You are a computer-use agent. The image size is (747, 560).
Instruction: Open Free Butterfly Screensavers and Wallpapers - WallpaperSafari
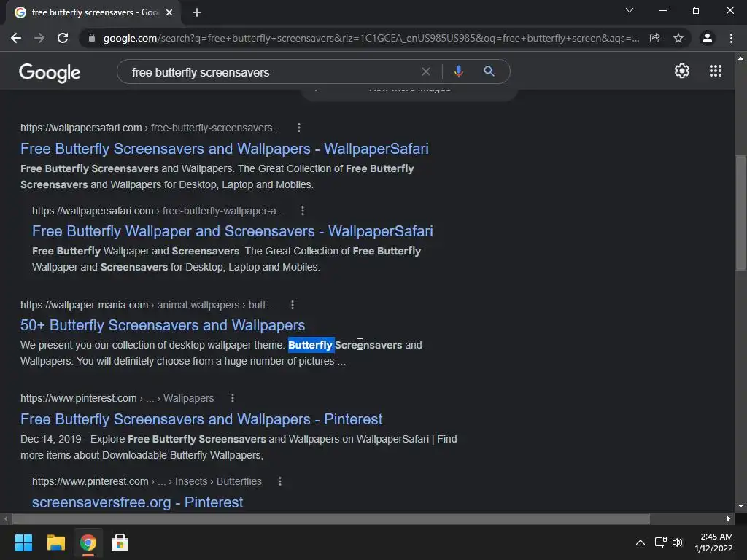tap(225, 149)
